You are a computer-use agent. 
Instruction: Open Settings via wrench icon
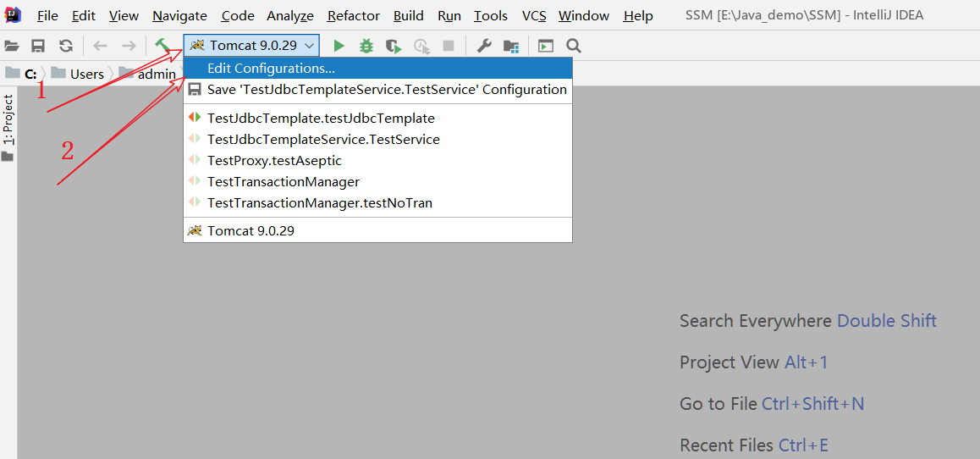(x=484, y=46)
